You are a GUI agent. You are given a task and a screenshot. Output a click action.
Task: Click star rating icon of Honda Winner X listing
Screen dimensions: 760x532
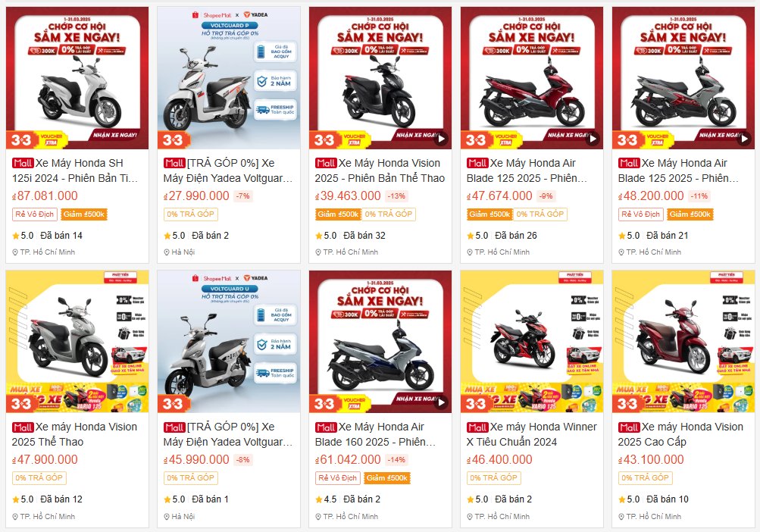470,499
